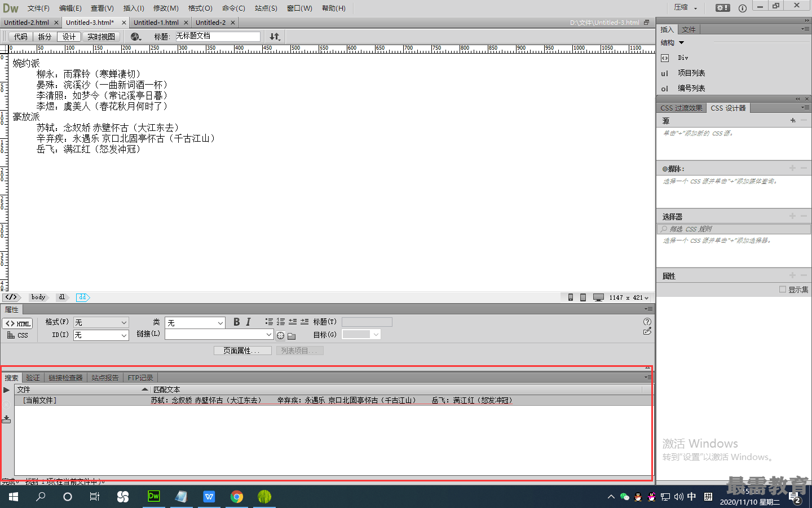This screenshot has height=508, width=812.
Task: Click the outdent (remove blockquote) icon
Action: pos(293,322)
